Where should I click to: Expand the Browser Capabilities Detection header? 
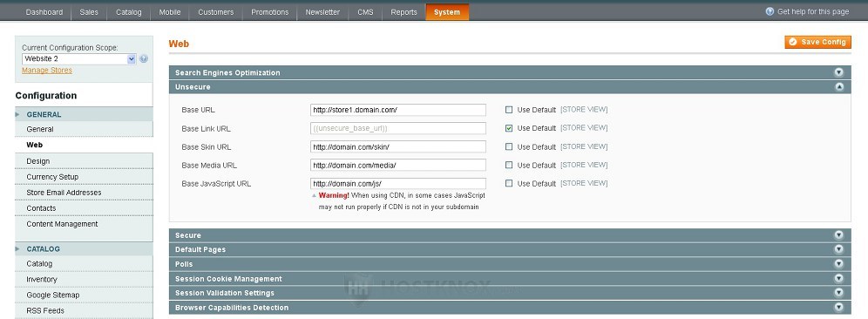pyautogui.click(x=510, y=308)
